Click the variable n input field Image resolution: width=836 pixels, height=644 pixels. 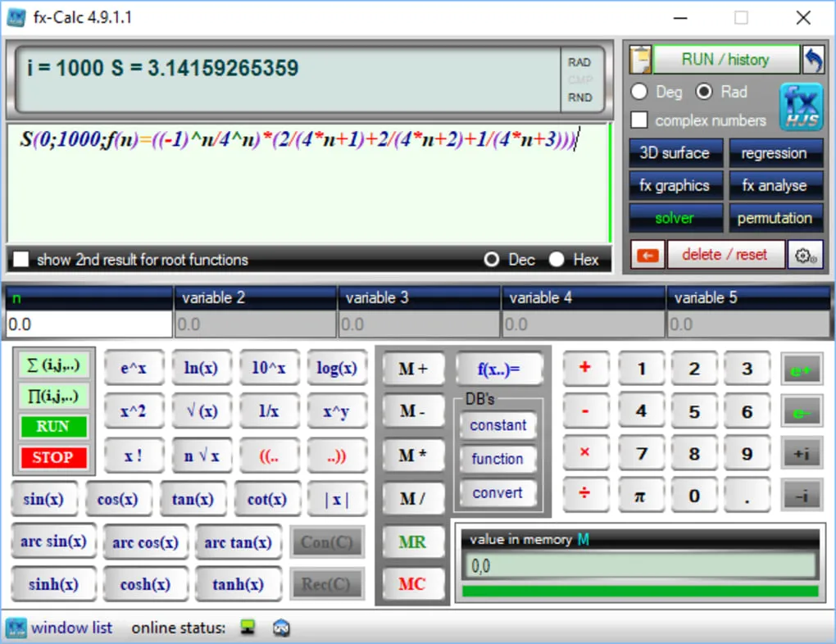click(x=88, y=324)
